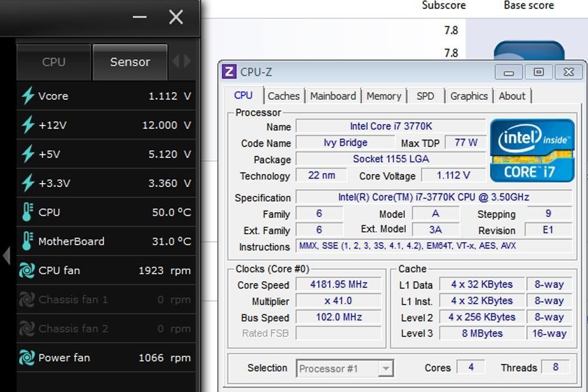
Task: Open the Graphics tab
Action: pos(469,96)
